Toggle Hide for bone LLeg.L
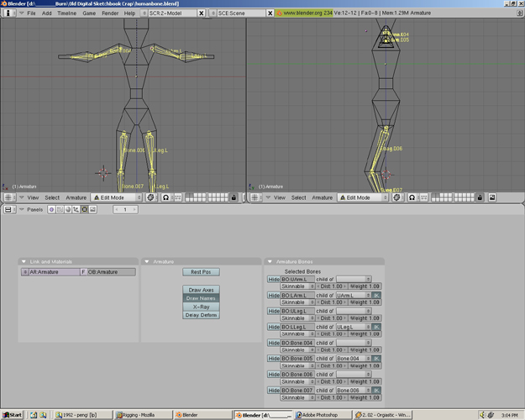 [x=274, y=327]
